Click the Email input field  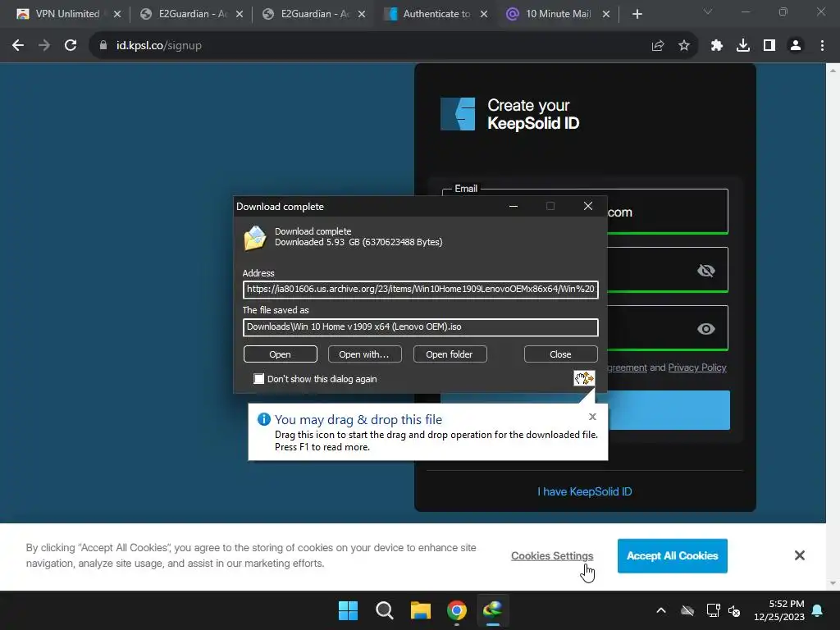[668, 212]
